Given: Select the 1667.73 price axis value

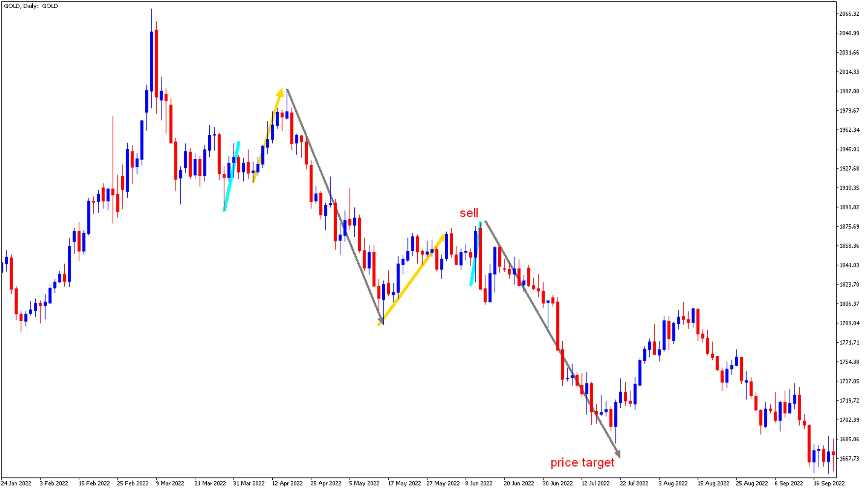Looking at the screenshot, I should point(849,458).
